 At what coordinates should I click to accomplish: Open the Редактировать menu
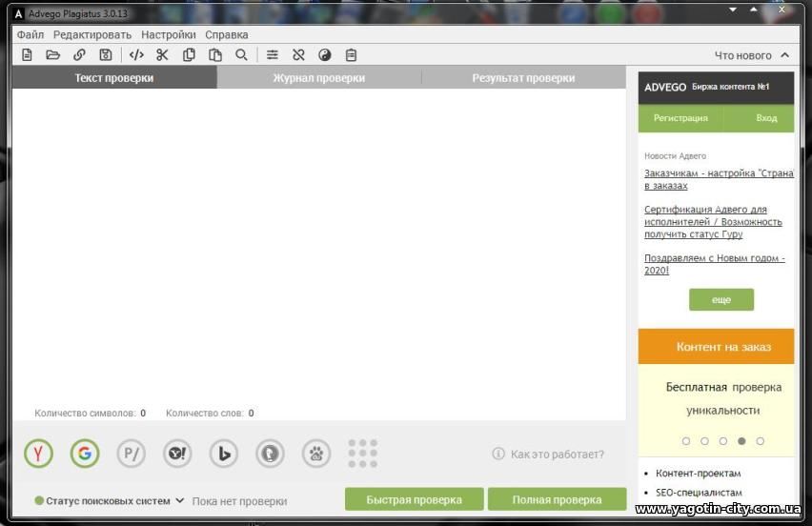[x=92, y=34]
